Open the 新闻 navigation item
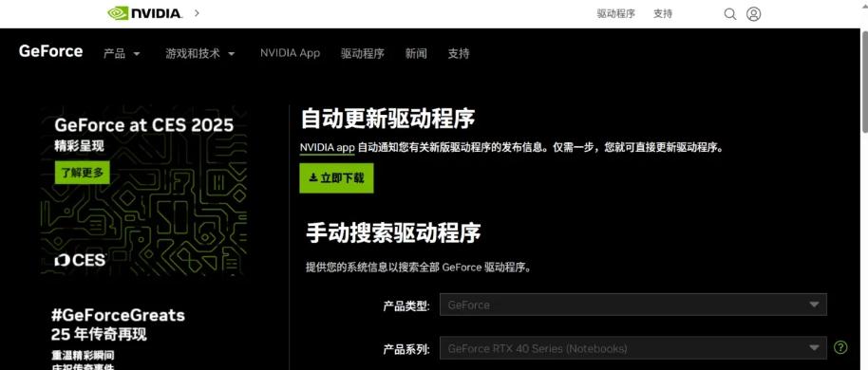Image resolution: width=868 pixels, height=370 pixels. pos(416,54)
